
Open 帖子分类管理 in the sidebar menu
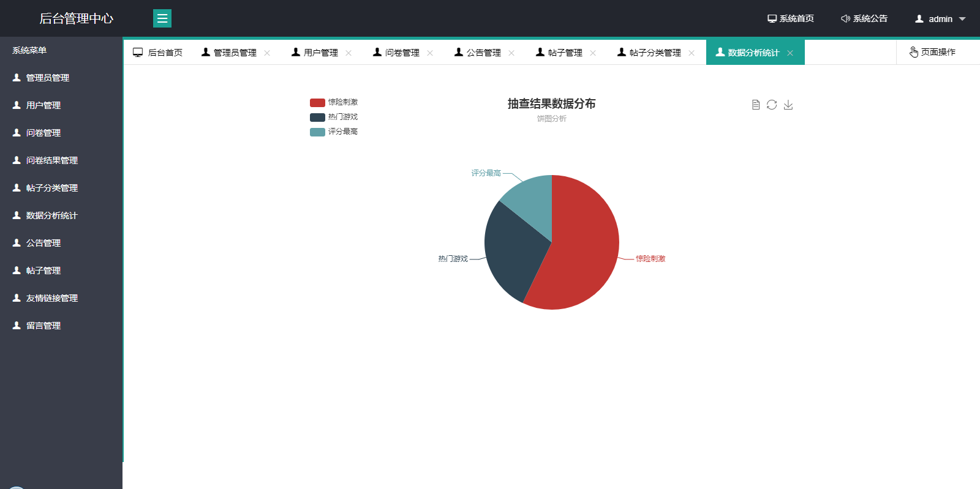click(61, 188)
